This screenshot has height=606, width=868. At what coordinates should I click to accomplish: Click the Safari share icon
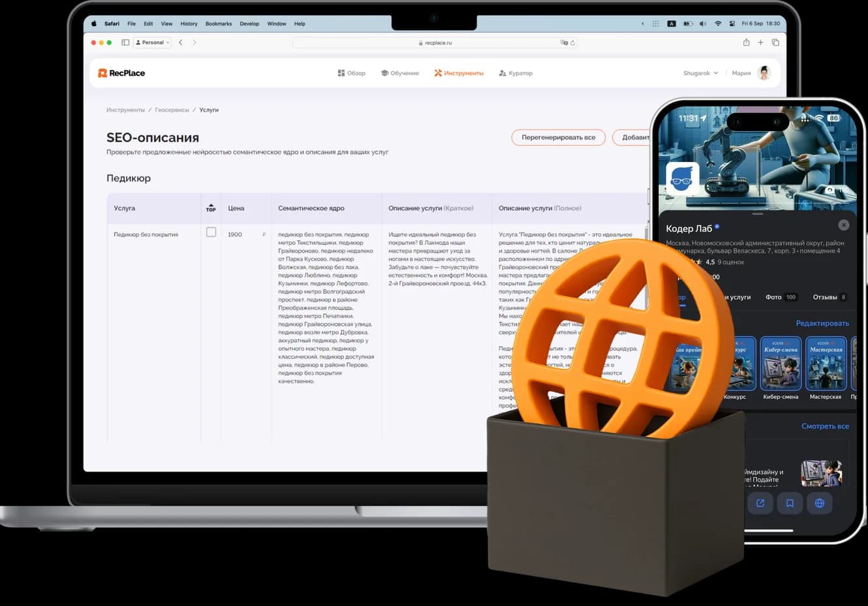click(746, 42)
